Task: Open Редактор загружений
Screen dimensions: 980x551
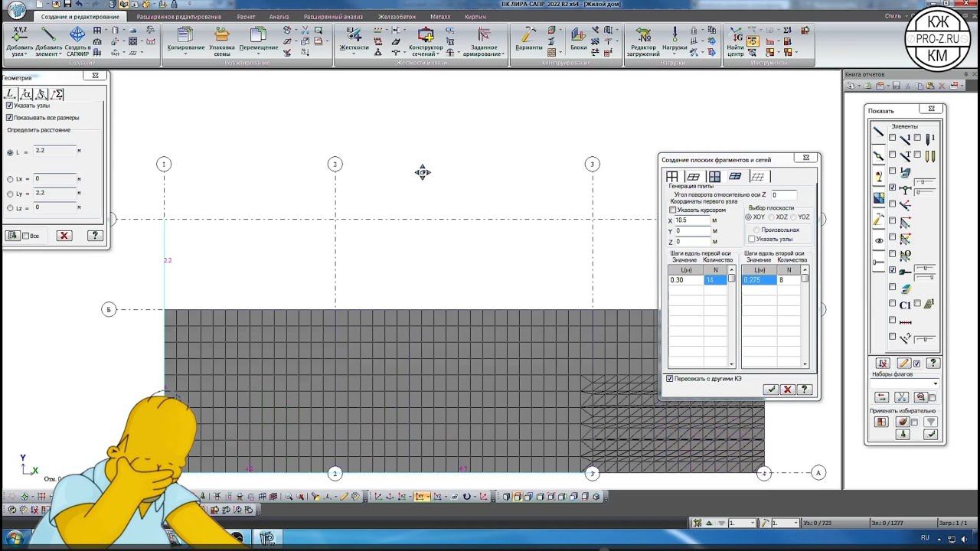Action: pos(643,41)
